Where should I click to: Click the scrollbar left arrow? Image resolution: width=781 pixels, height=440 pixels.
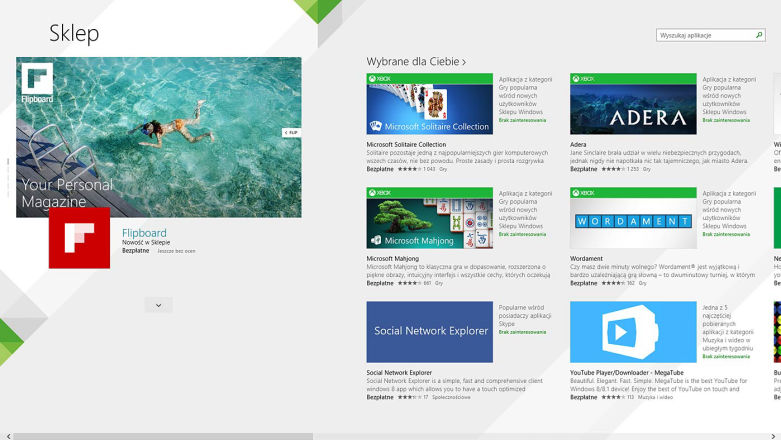point(8,437)
